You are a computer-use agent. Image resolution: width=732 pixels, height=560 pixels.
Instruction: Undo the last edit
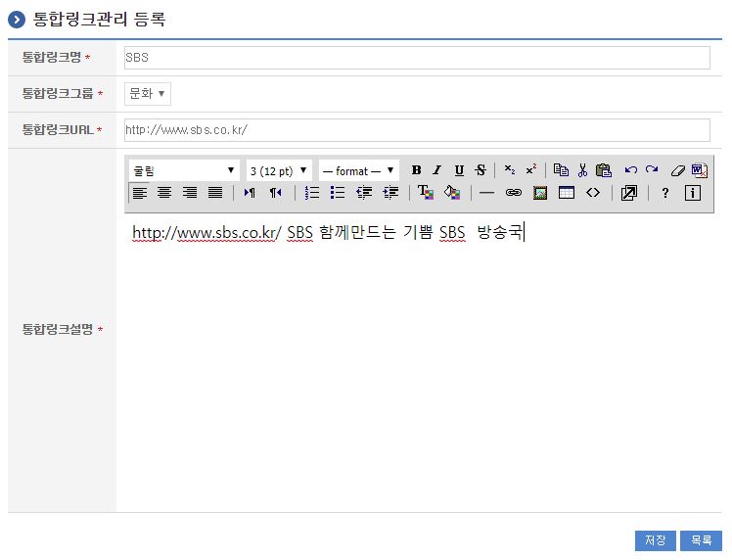pyautogui.click(x=631, y=170)
